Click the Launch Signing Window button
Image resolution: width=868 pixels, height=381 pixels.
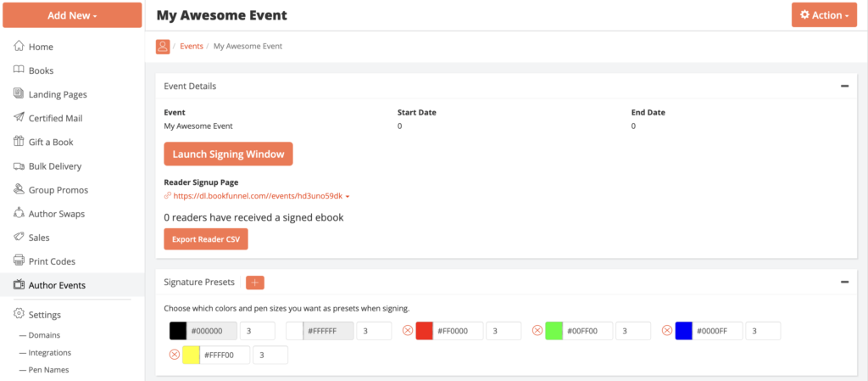tap(228, 154)
